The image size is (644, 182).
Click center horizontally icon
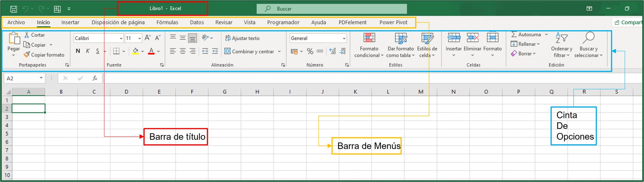pos(183,51)
